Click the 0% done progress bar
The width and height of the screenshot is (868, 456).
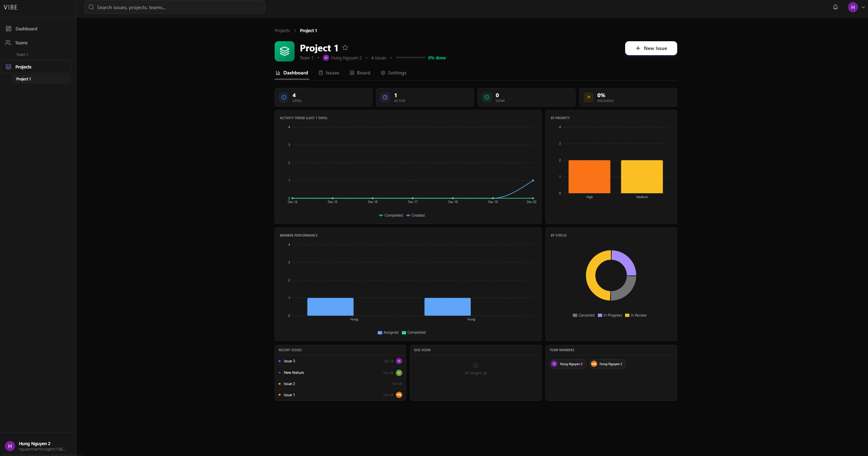(x=410, y=57)
